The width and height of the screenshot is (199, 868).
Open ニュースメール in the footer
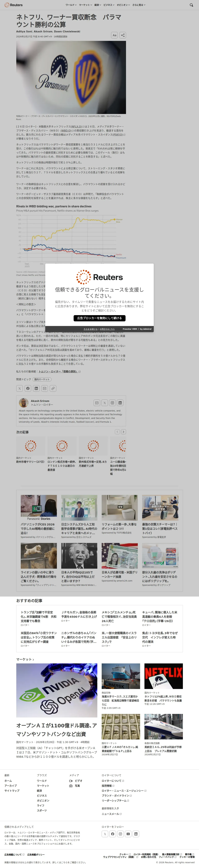[112, 814]
